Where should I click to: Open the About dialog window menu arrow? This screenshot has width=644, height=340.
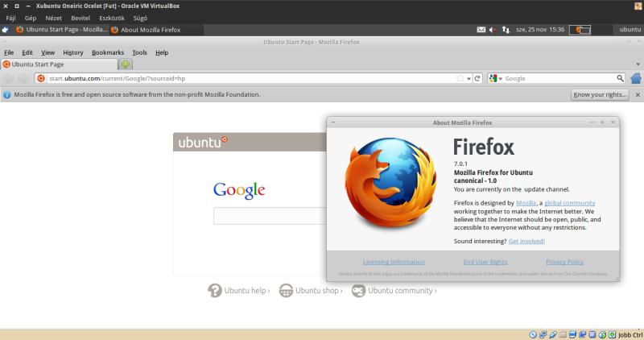[333, 122]
